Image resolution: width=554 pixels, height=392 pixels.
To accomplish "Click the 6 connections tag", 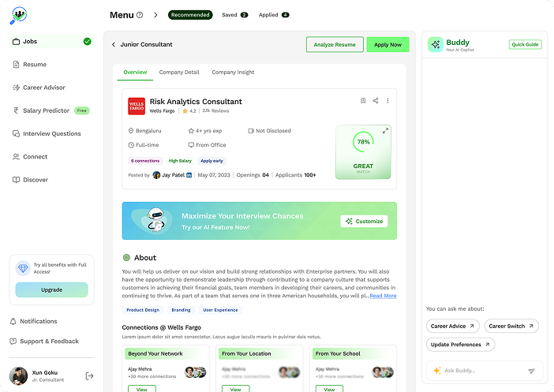I will pyautogui.click(x=145, y=161).
